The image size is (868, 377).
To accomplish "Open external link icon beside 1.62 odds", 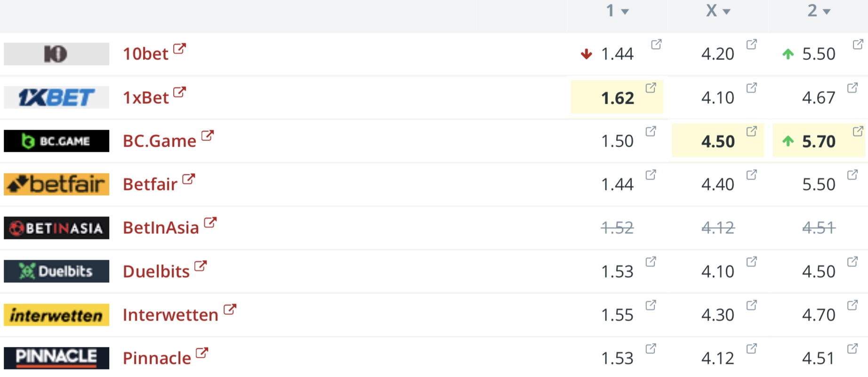I will (x=651, y=88).
